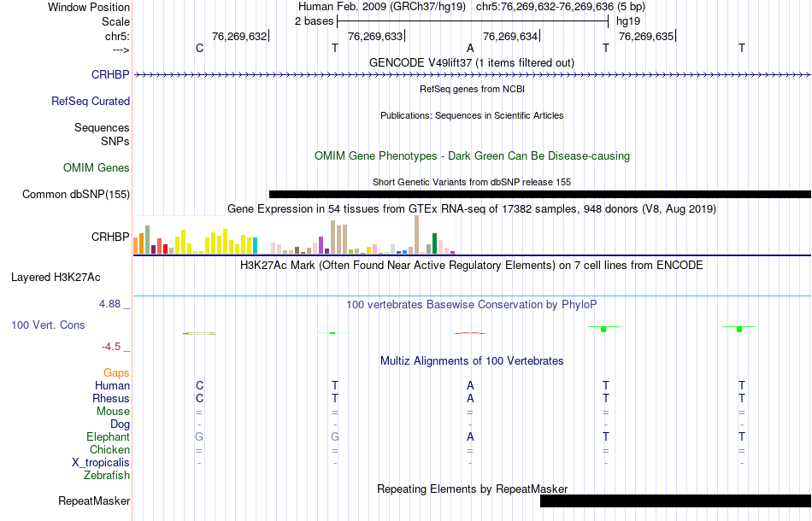Image resolution: width=812 pixels, height=521 pixels.
Task: Click the GENCODE V49lift37 track title
Action: tap(471, 62)
